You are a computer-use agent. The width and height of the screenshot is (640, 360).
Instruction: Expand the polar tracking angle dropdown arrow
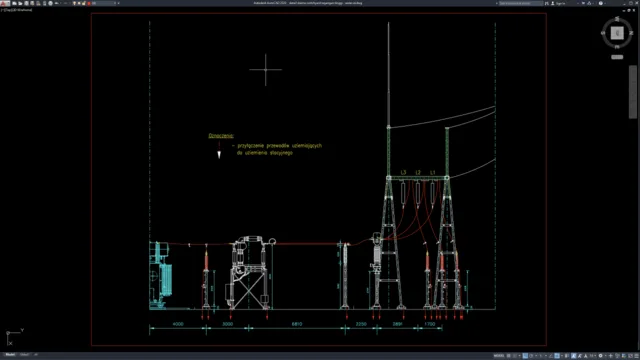click(x=536, y=356)
